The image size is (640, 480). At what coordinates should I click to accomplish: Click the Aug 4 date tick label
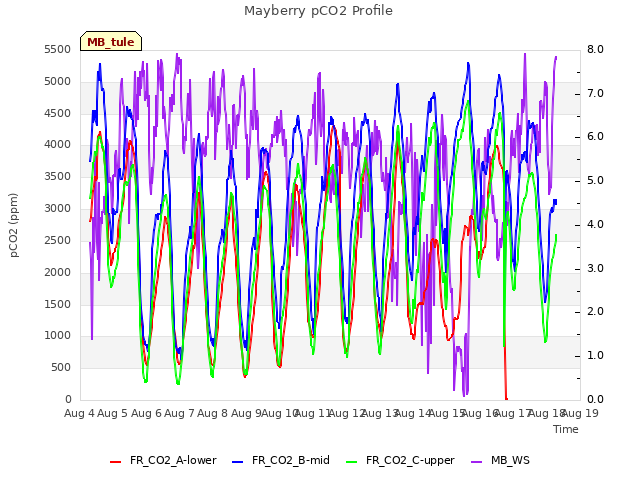coord(79,413)
